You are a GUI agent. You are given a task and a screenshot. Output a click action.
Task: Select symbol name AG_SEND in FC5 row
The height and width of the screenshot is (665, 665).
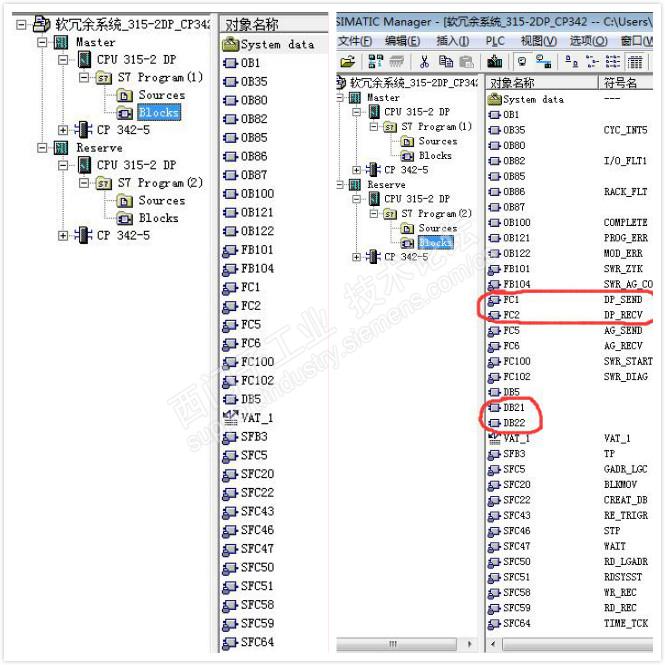pos(623,331)
